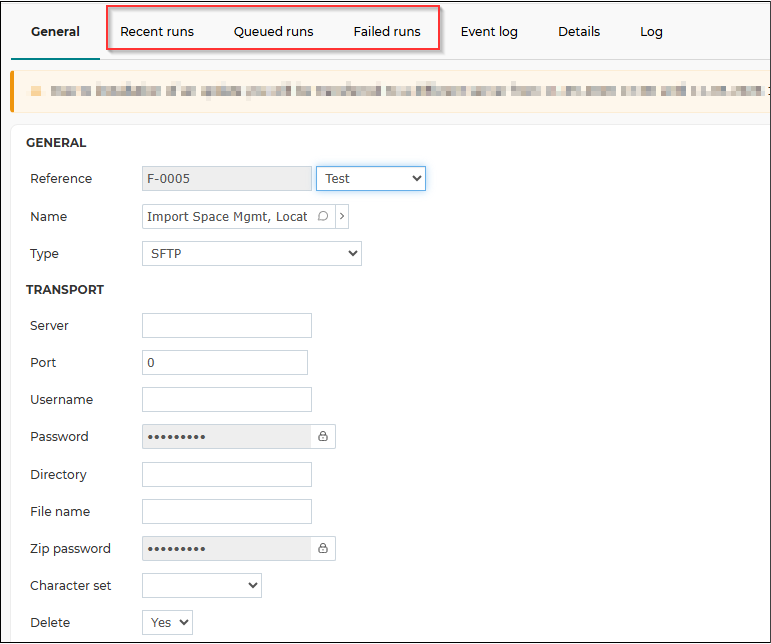
Task: Click the Zip password label
Action: [x=70, y=549]
